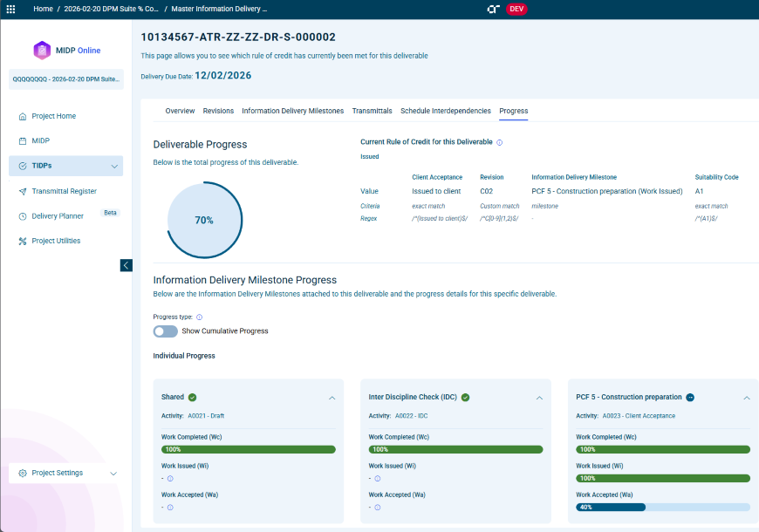Click info icon under IDC Work Issued

click(378, 479)
